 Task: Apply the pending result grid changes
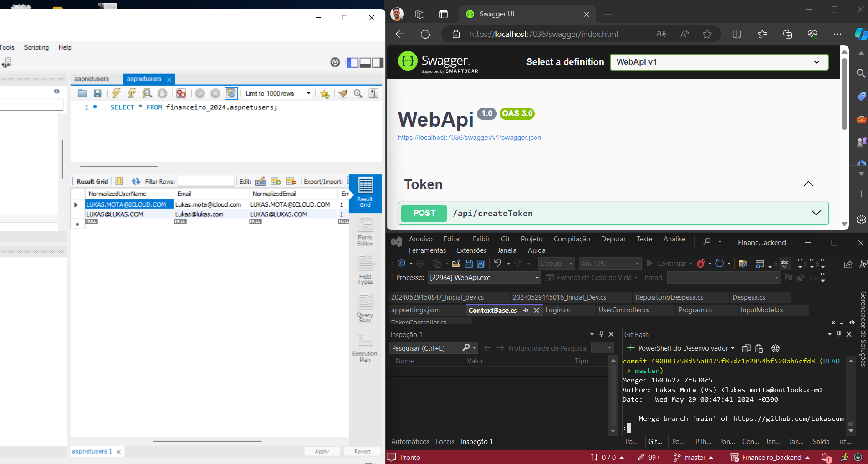(x=322, y=451)
